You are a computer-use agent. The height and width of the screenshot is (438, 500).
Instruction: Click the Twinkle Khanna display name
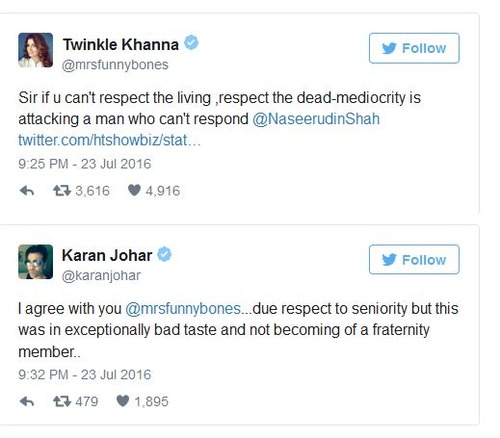pyautogui.click(x=121, y=45)
